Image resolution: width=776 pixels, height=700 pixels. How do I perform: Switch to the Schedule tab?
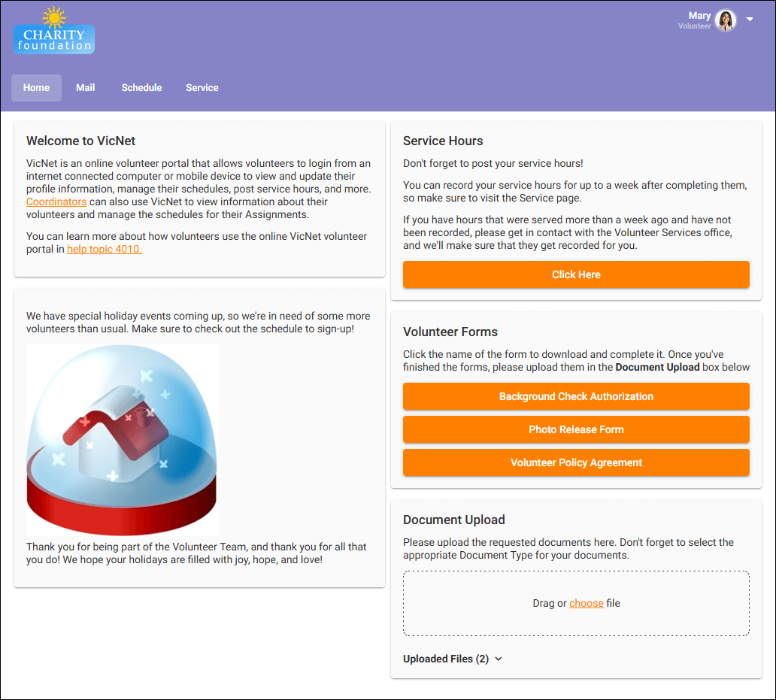[141, 88]
